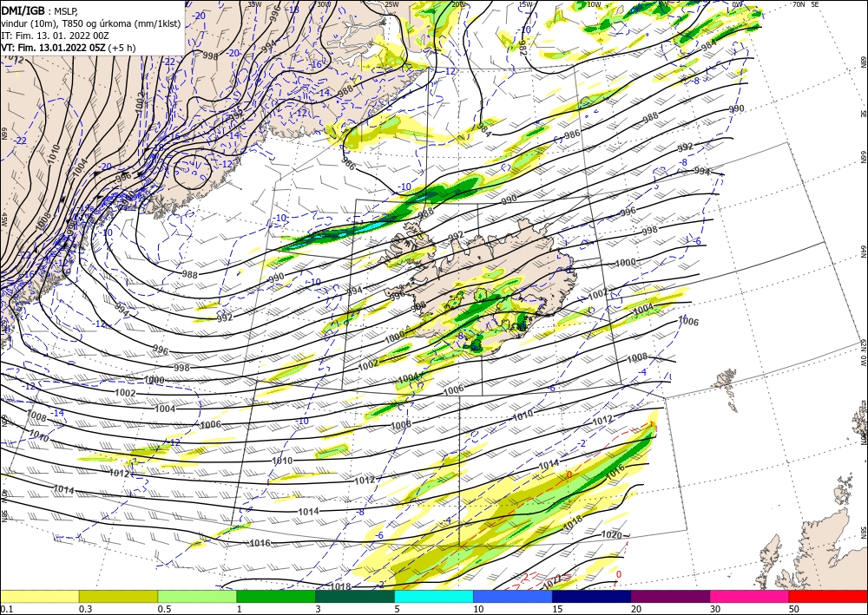Screen dimensions: 868x615
Task: Click the red 50+ legend swatch
Action: (x=828, y=596)
